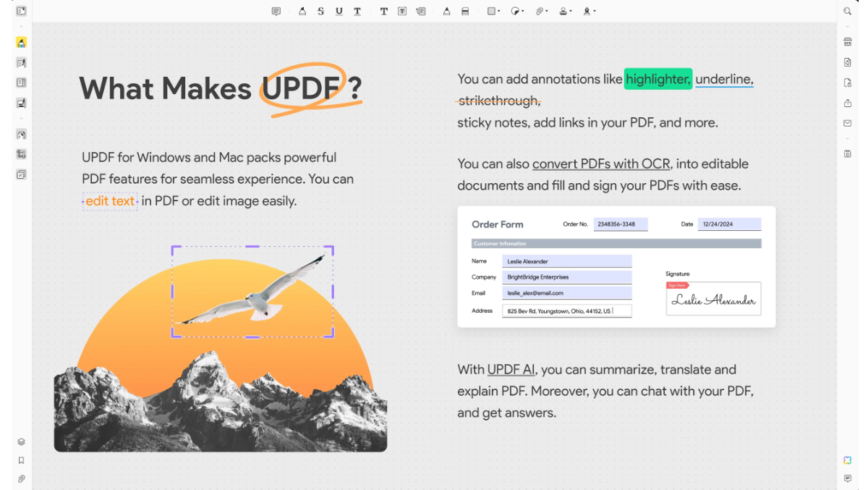Image resolution: width=868 pixels, height=490 pixels.
Task: Open the OCR recognition tool
Action: [847, 42]
